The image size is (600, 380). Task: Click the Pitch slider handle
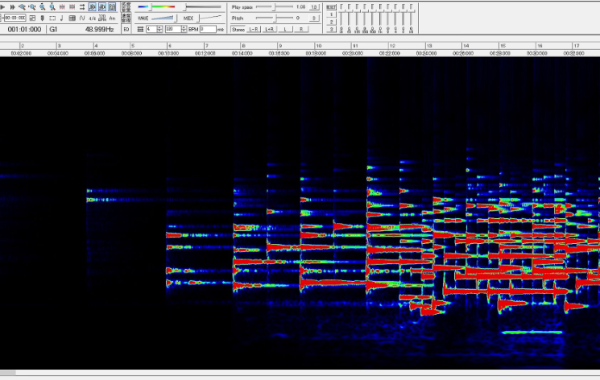pos(275,18)
